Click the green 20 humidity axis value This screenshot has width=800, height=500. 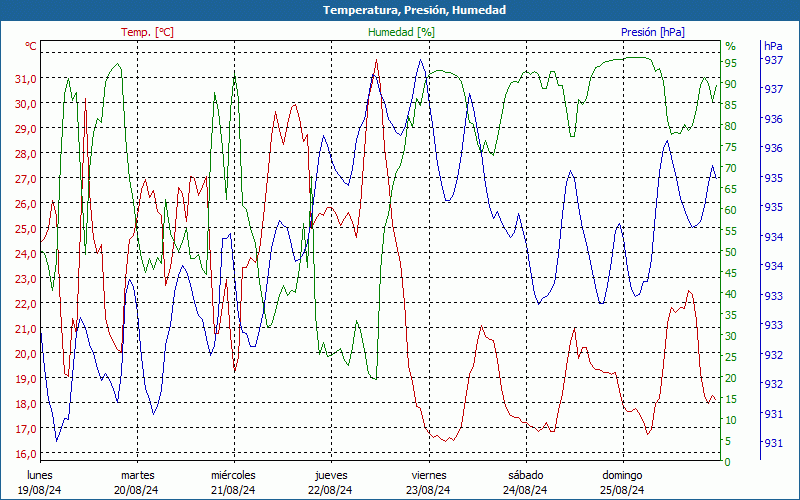coord(731,378)
